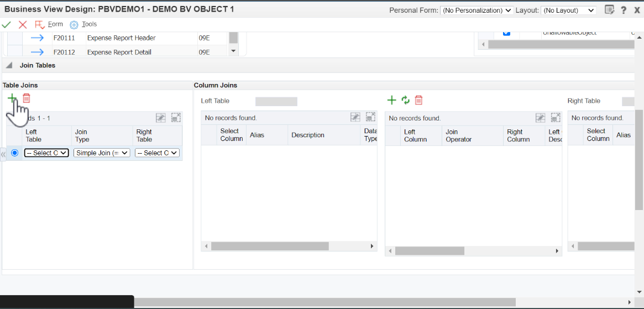Delete the selected Column Joins row
The width and height of the screenshot is (644, 309).
[x=418, y=100]
